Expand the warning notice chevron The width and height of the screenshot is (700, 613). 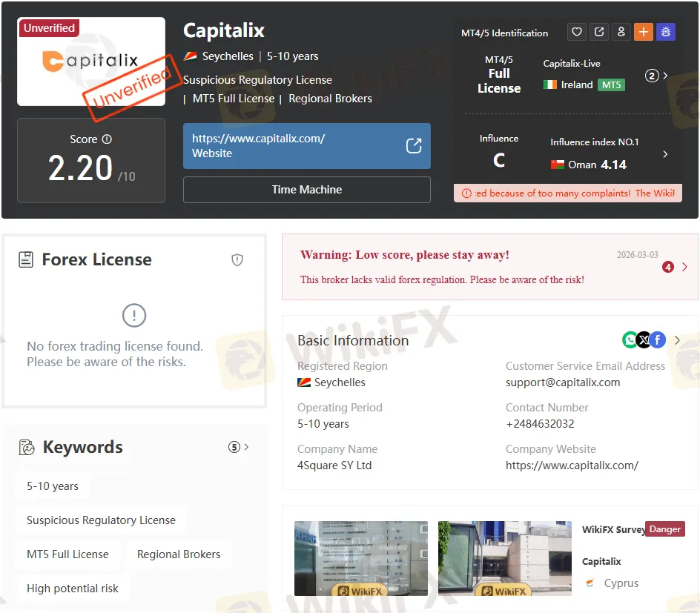[x=685, y=268]
